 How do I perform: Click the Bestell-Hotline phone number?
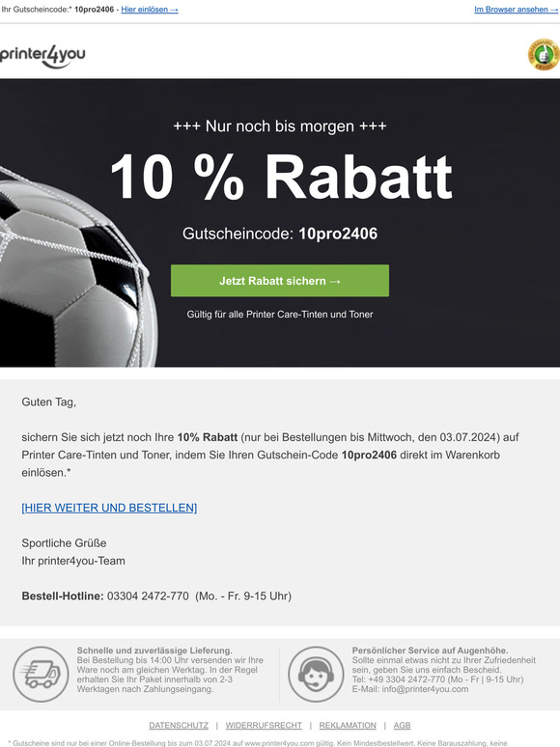coord(148,596)
